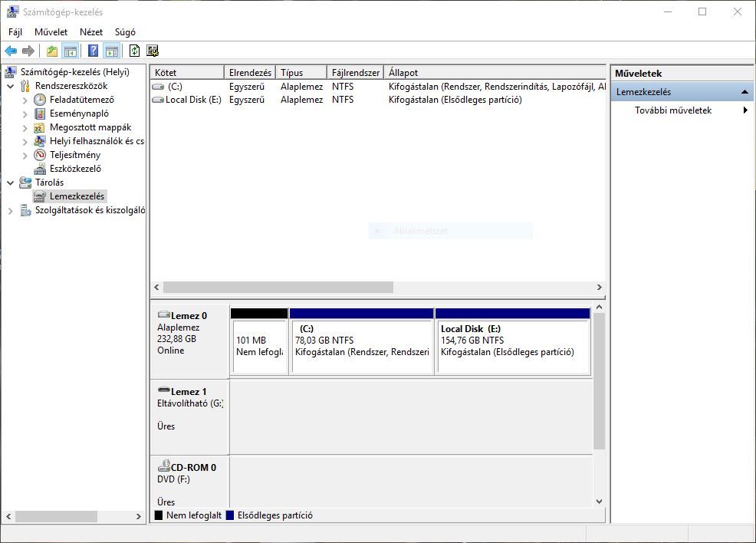Open the Művelet menu
This screenshot has height=543, width=756.
coord(51,31)
